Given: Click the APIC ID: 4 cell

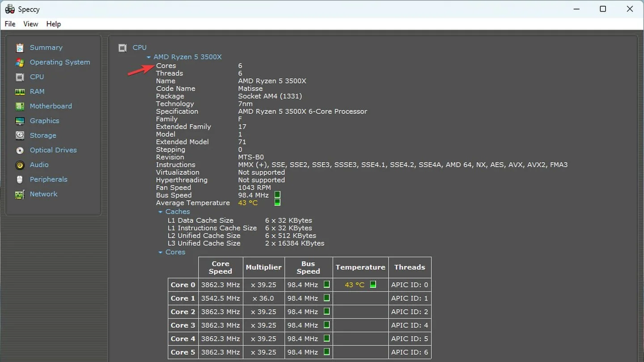Looking at the screenshot, I should click(410, 325).
